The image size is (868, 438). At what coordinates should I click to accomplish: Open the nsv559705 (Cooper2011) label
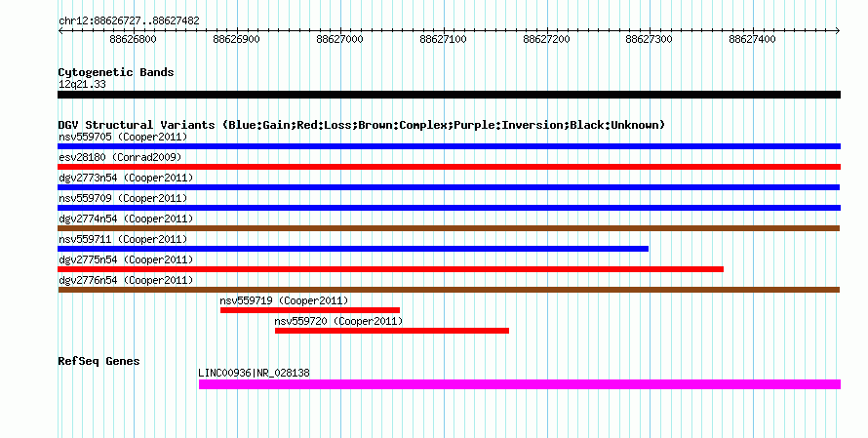pyautogui.click(x=123, y=137)
